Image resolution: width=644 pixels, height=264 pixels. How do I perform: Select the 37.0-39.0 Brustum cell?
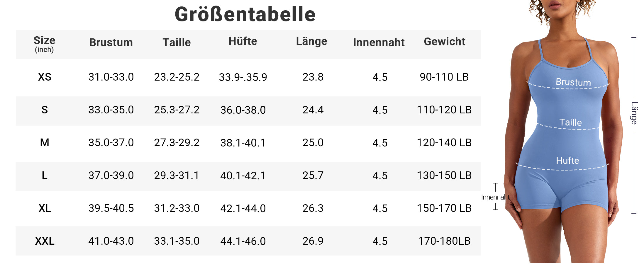point(111,176)
